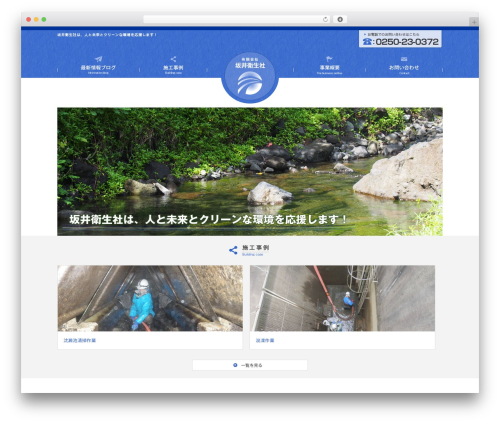Click the telephone icon beside the phone number
The width and height of the screenshot is (500, 423).
[x=367, y=42]
